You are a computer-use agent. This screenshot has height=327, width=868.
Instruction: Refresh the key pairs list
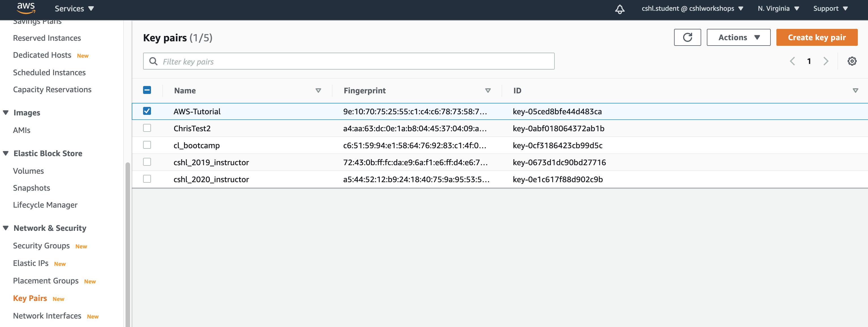(x=687, y=37)
